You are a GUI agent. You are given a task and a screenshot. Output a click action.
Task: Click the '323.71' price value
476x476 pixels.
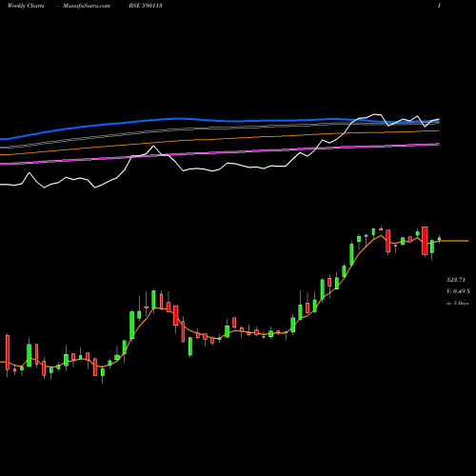coord(456,280)
